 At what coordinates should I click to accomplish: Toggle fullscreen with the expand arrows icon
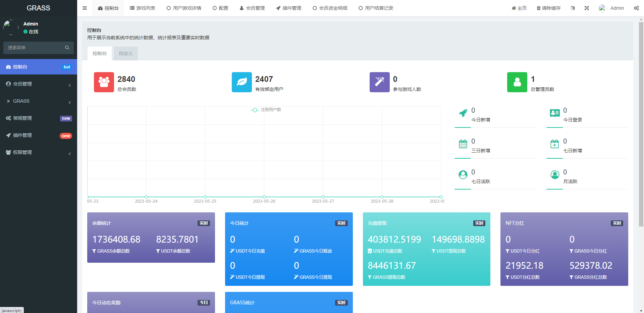click(587, 8)
